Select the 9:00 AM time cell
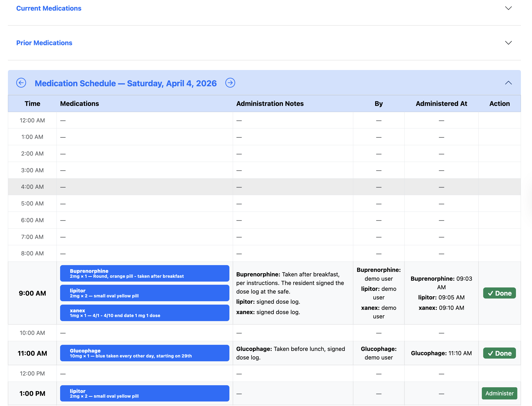Screen dimensions: 532x406 [x=32, y=293]
